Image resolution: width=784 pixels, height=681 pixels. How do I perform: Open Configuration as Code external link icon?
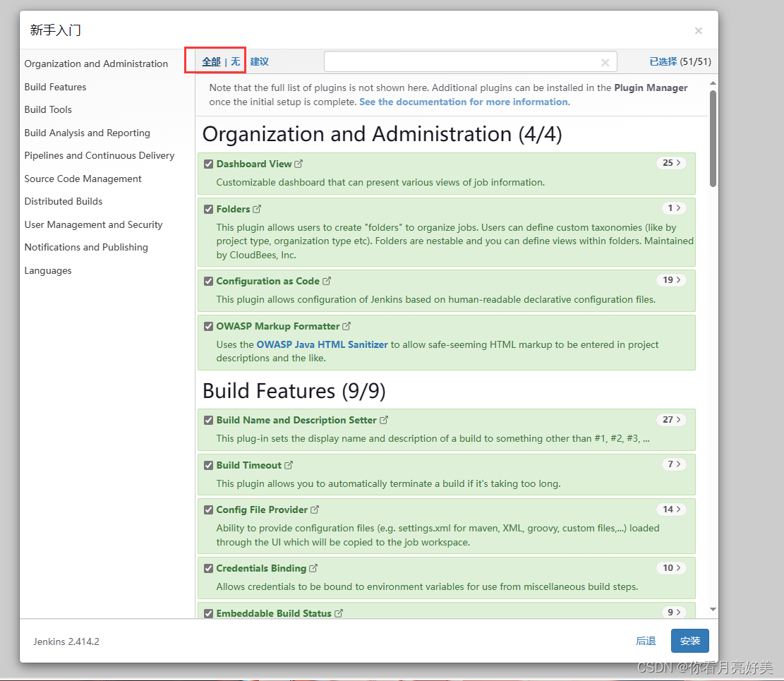327,281
